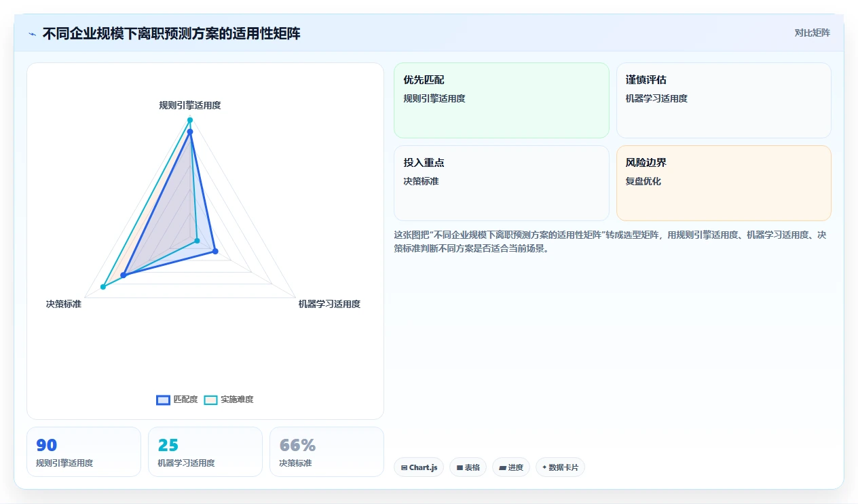
Task: Click the teal 实施难度 point on 决策标准 axis
Action: [x=103, y=287]
